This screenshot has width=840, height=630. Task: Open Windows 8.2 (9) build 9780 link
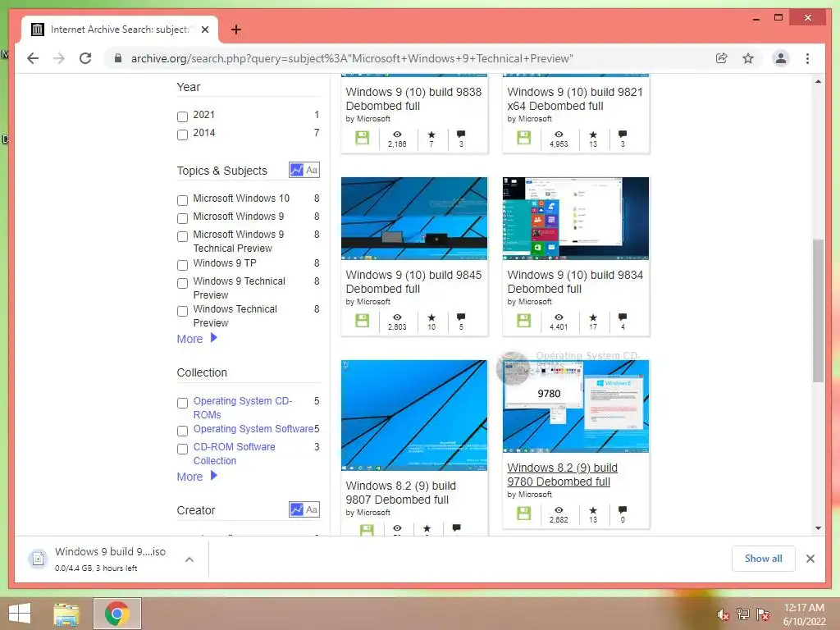click(562, 475)
